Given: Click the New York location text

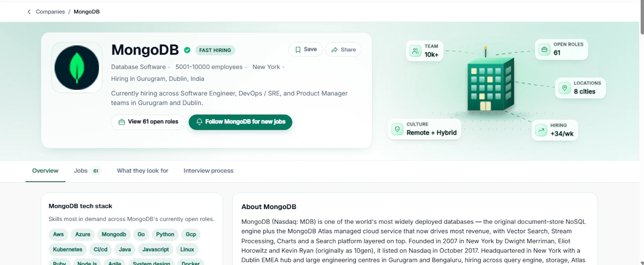Looking at the screenshot, I should (x=266, y=67).
